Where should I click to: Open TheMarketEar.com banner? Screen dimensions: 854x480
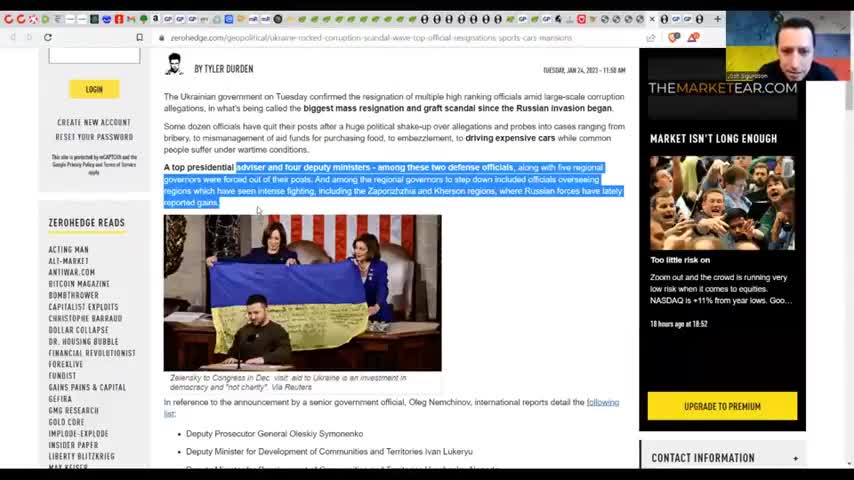coord(722,88)
